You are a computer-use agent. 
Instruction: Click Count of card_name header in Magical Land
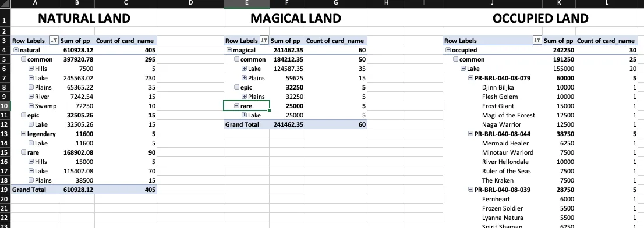[x=335, y=41]
